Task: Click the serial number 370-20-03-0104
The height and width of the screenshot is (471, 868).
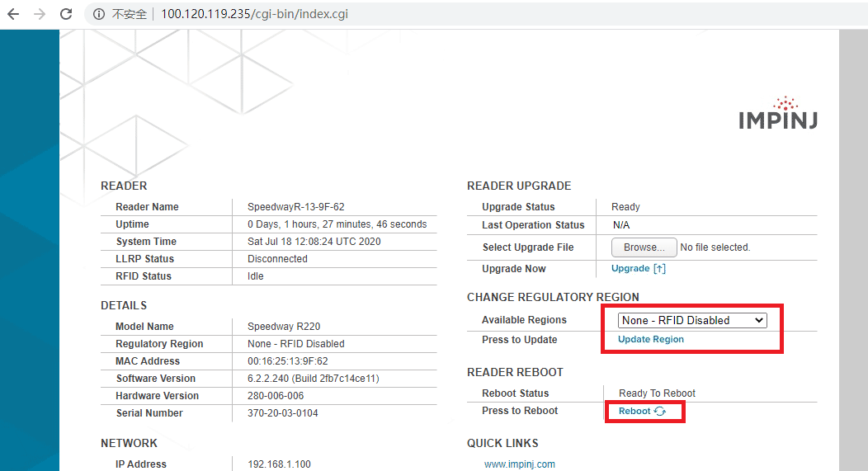Action: click(282, 413)
